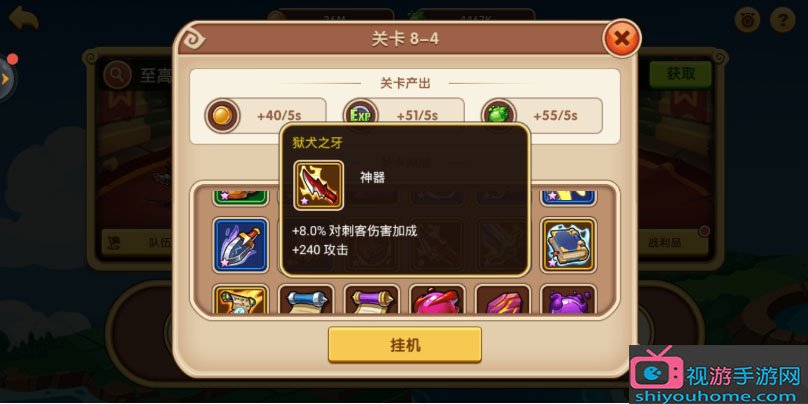The image size is (808, 404).
Task: Pick the purple-capped scroll item
Action: pos(372,300)
